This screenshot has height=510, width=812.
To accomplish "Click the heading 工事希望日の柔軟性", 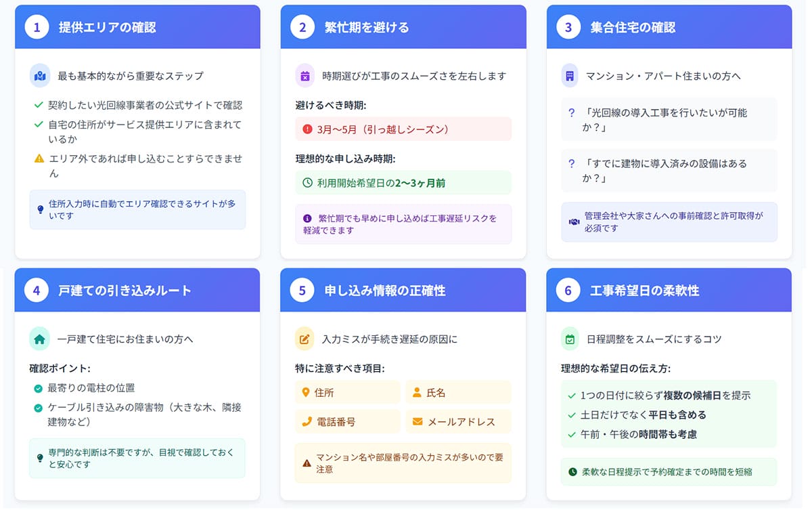I will click(645, 291).
